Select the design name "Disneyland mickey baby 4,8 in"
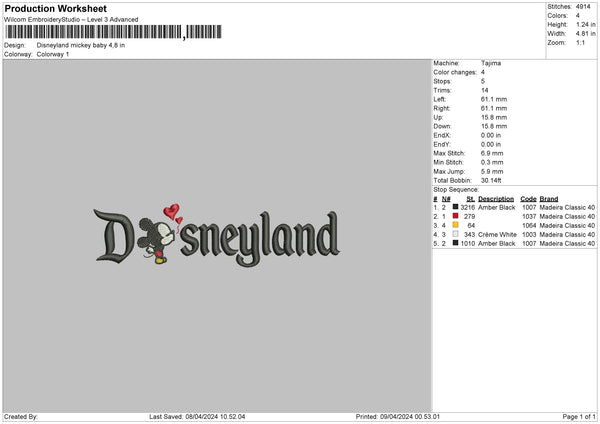 (x=81, y=45)
